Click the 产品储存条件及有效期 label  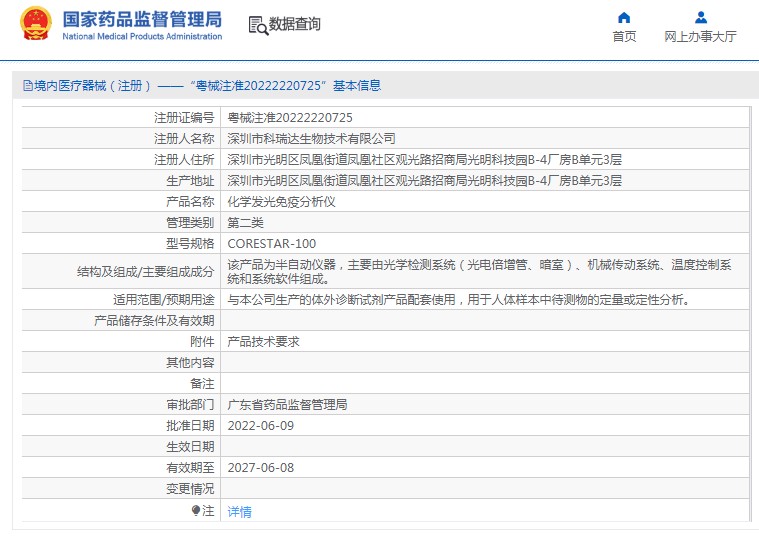click(154, 321)
